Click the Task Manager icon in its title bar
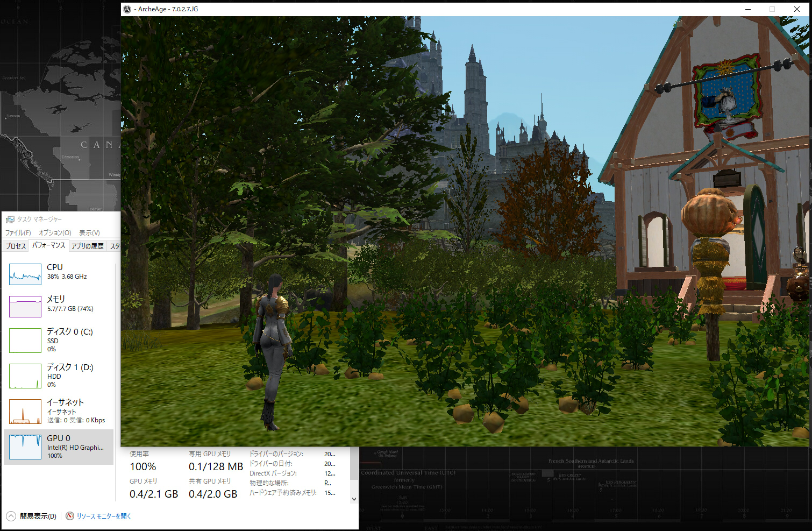The image size is (812, 531). coord(10,220)
